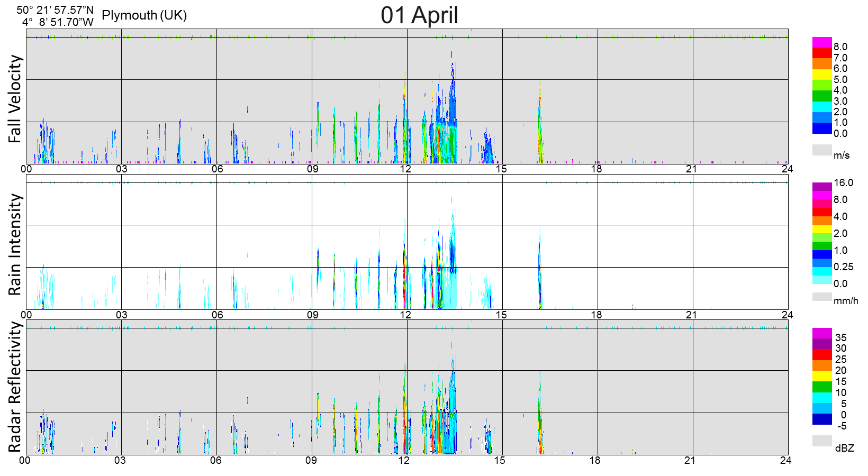Click hour tick '09' under Fall Velocity chart
868x476 pixels.
click(313, 169)
